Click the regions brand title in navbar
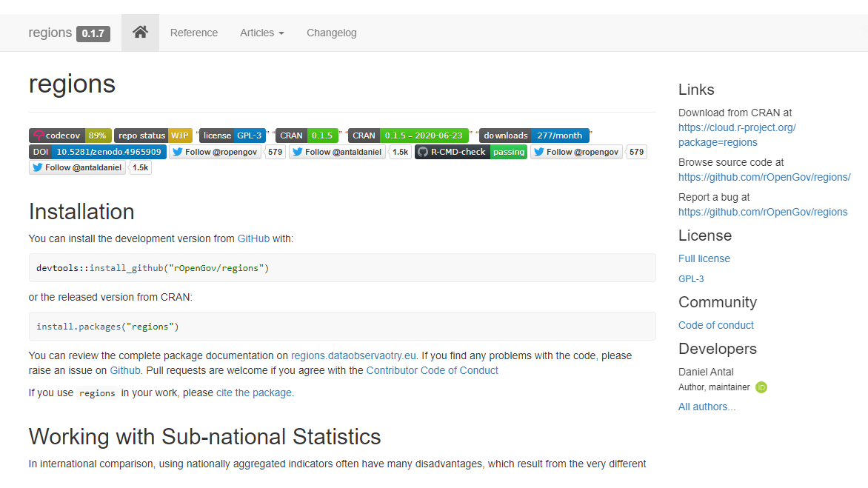Image resolution: width=868 pixels, height=488 pixels. click(50, 33)
